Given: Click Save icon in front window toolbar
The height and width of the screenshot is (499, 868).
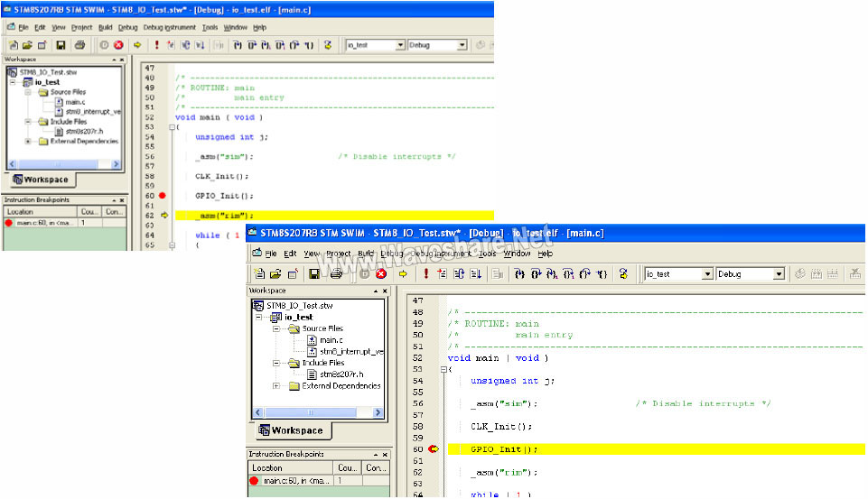Looking at the screenshot, I should (x=314, y=274).
